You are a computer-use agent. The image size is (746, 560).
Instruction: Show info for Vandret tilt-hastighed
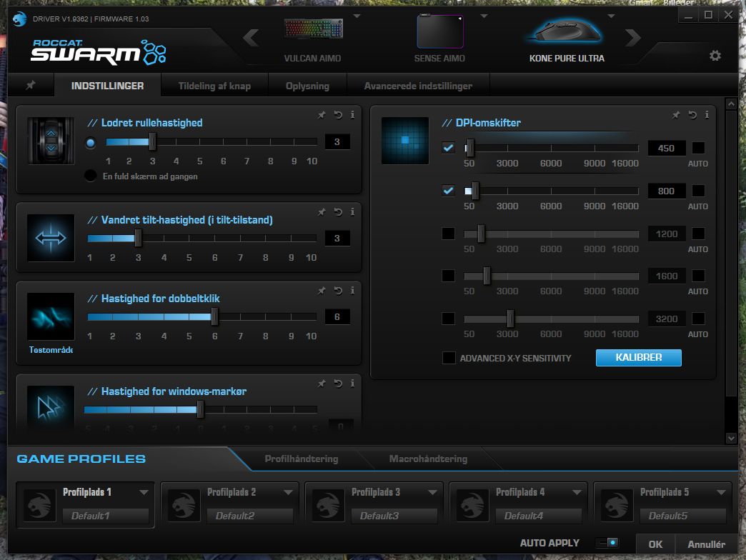pyautogui.click(x=352, y=212)
